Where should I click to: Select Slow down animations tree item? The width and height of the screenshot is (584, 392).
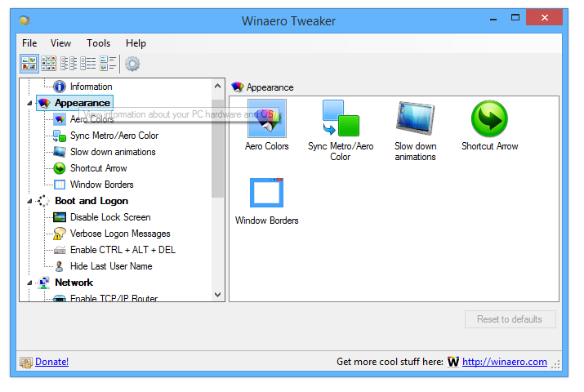point(113,152)
